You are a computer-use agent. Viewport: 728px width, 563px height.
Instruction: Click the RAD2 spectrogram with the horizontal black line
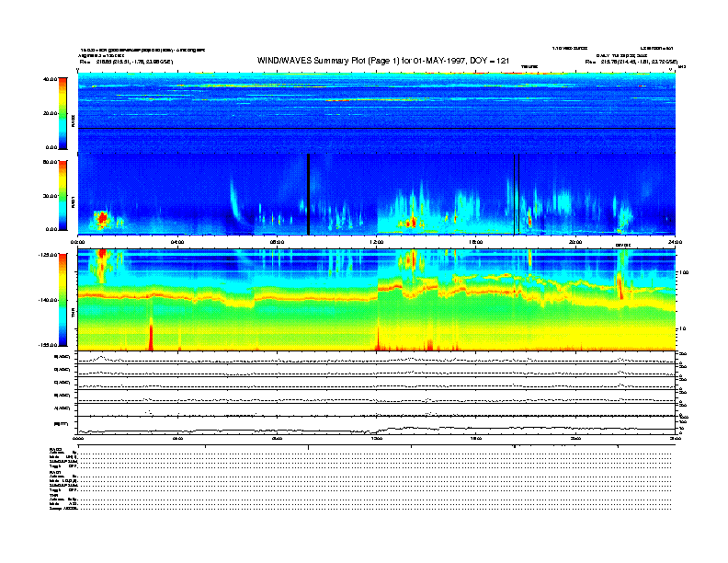click(x=377, y=113)
